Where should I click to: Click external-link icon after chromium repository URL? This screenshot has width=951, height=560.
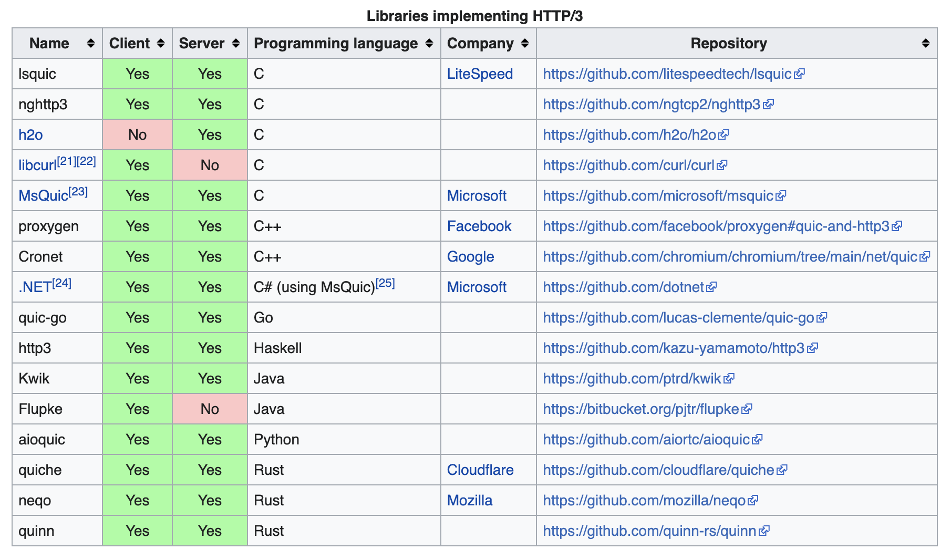925,256
